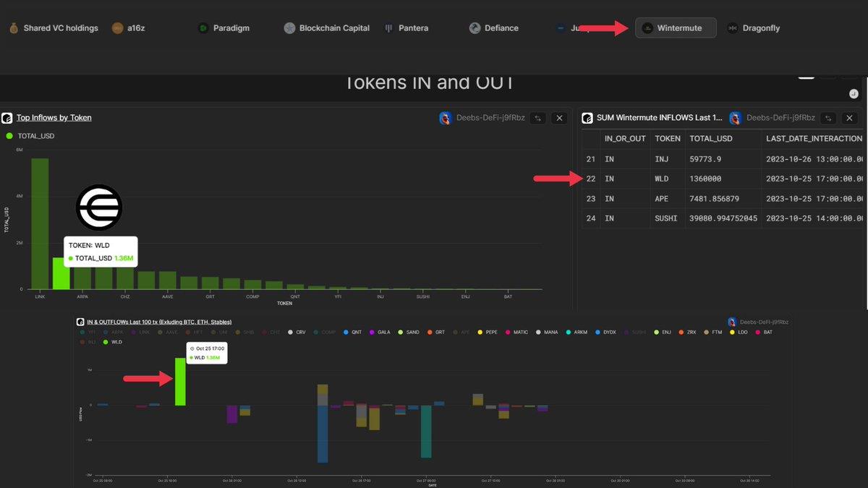Click the SUM Wintermute INFLOWS query logo icon
Screen dimensions: 868x488
pos(587,118)
